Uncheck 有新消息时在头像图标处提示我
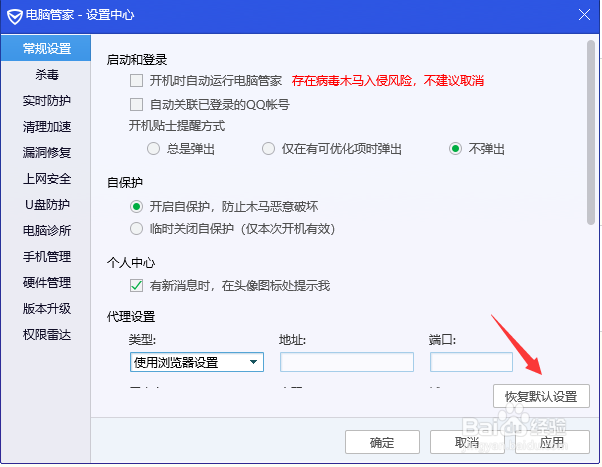Viewport: 602px width, 467px height. click(136, 286)
